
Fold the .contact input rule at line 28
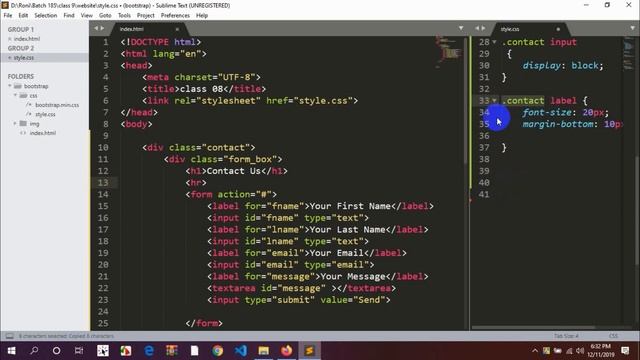(494, 42)
